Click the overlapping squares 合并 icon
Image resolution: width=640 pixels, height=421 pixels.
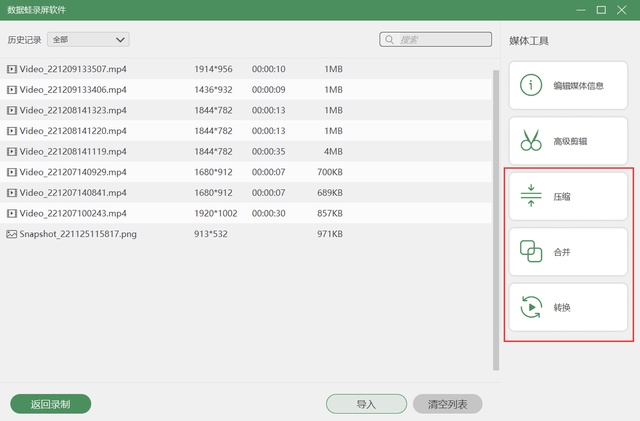coord(531,251)
